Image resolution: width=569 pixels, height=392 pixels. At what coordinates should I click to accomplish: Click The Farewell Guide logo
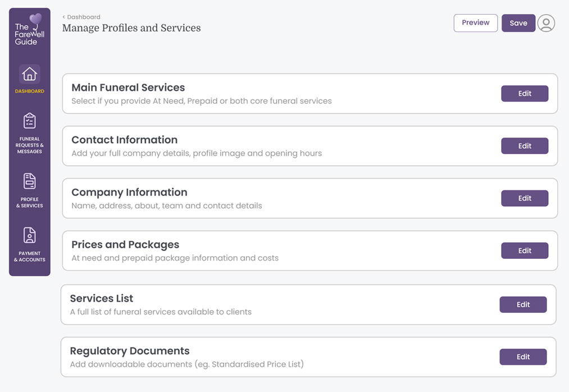click(30, 30)
